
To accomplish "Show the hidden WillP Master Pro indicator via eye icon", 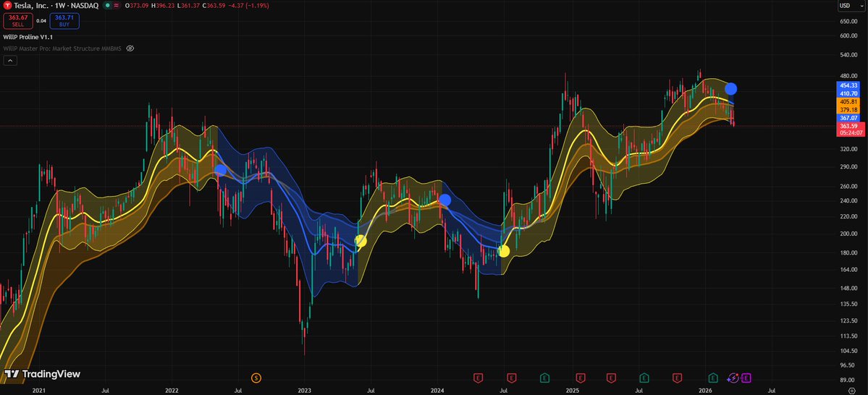I will (x=130, y=48).
